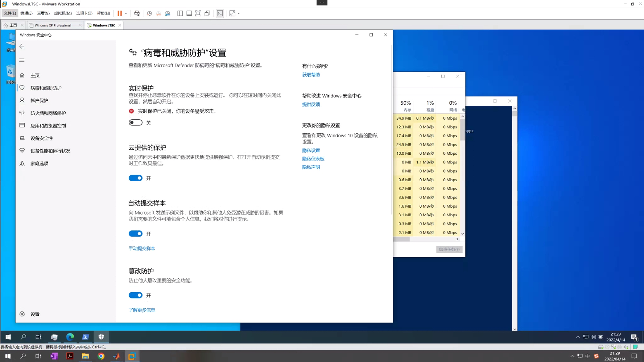Click the 34.9 MB memory cell in Task Manager

404,118
